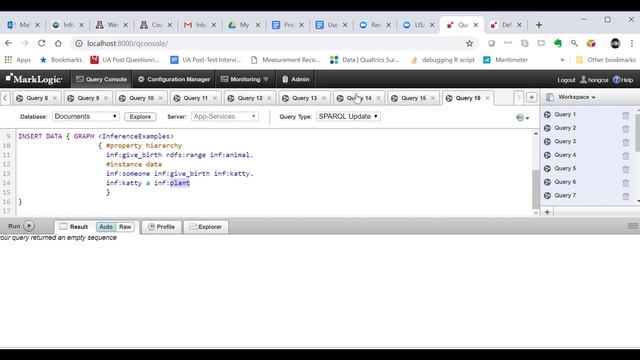Open the Mentimeter bookmark
Image resolution: width=640 pixels, height=360 pixels.
point(505,60)
